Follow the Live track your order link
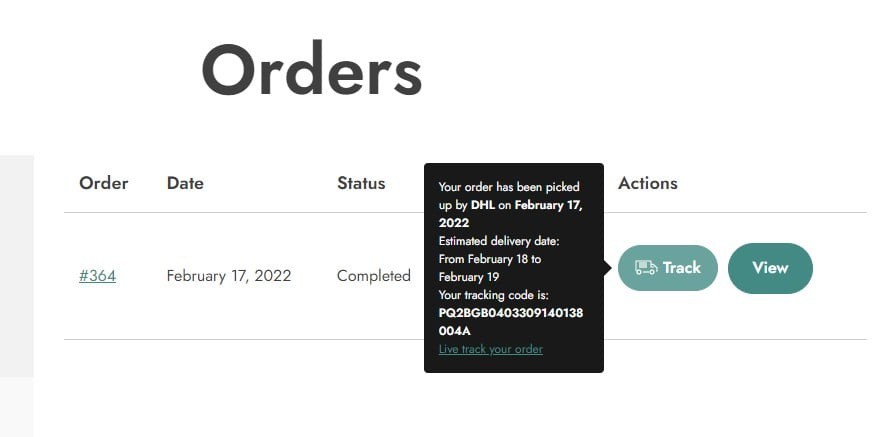 [x=490, y=349]
